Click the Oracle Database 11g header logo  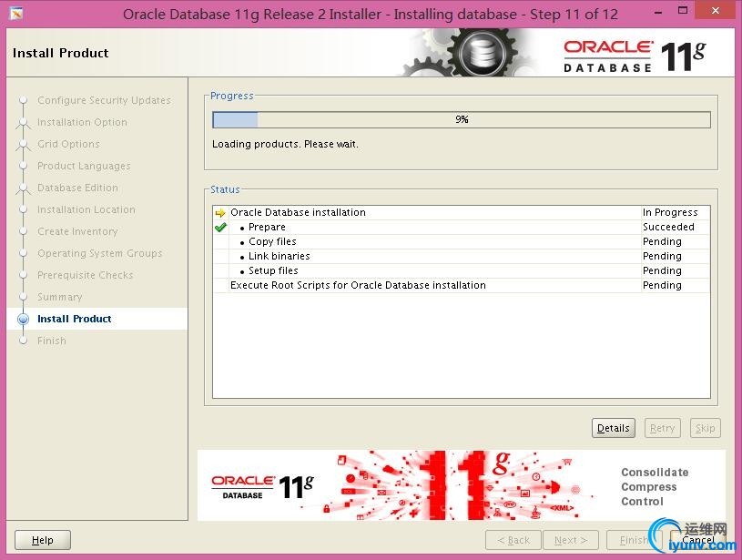click(634, 56)
